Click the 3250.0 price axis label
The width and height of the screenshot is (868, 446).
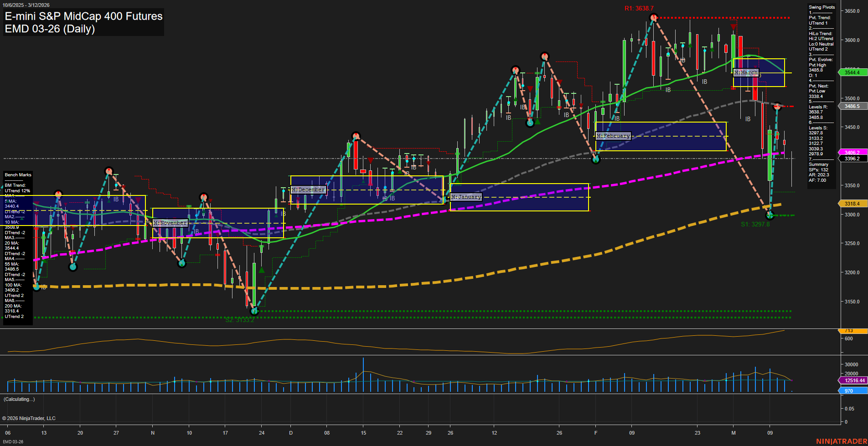[x=852, y=244]
